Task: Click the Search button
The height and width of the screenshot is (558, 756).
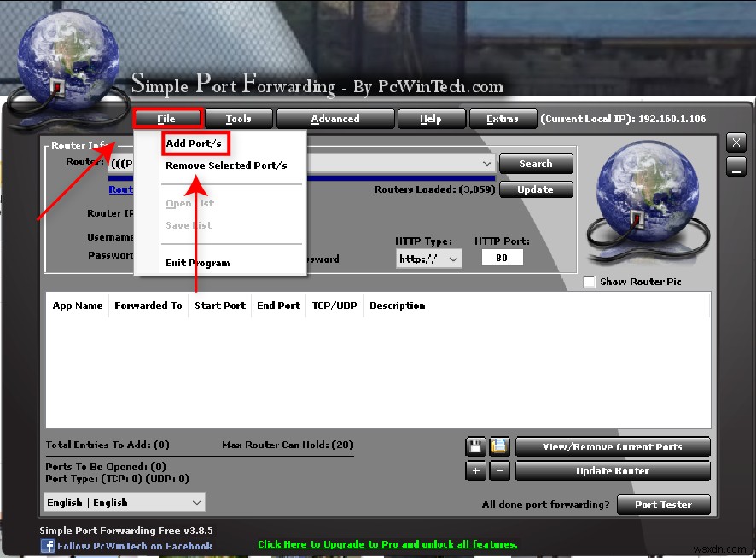Action: (x=536, y=164)
